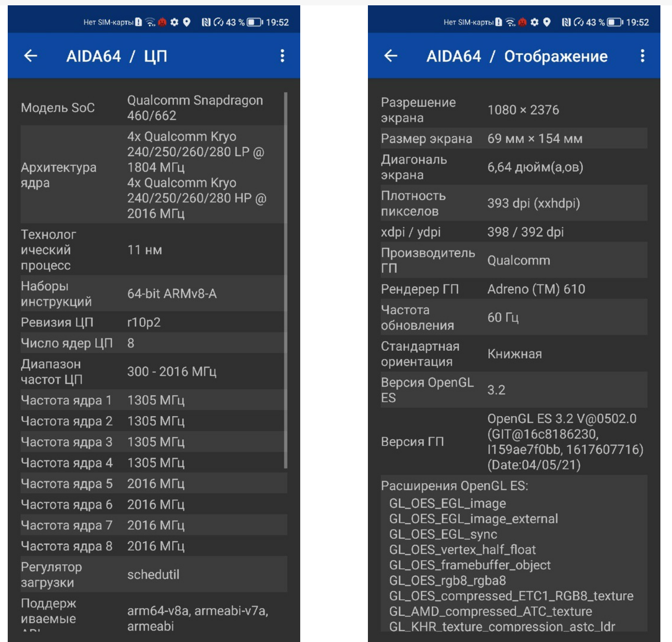Select '6,64 дюйм(а,ов)' diagonal value

[x=535, y=167]
